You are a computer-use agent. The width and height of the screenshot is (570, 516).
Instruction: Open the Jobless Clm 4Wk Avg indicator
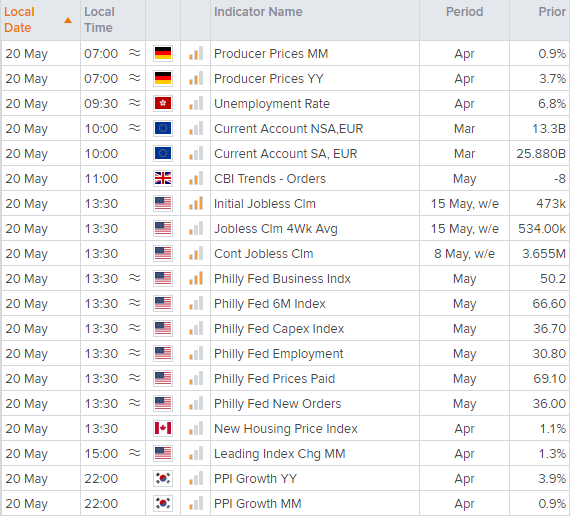pos(276,229)
